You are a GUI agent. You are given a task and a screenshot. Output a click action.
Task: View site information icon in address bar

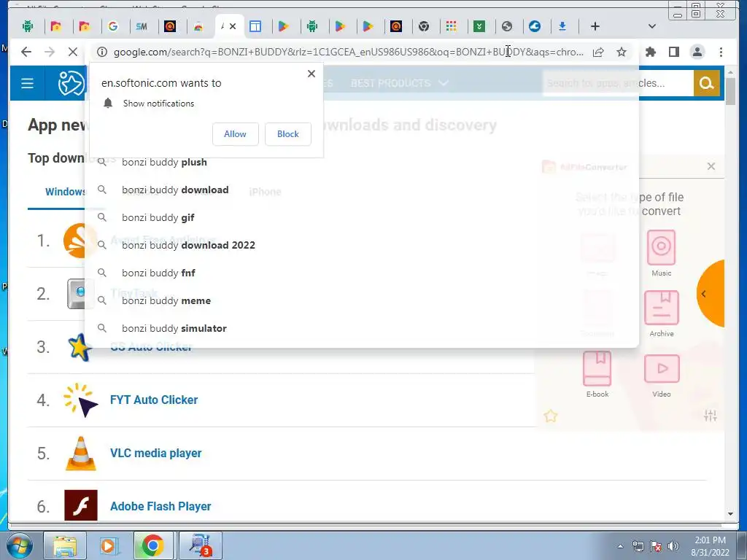[102, 52]
